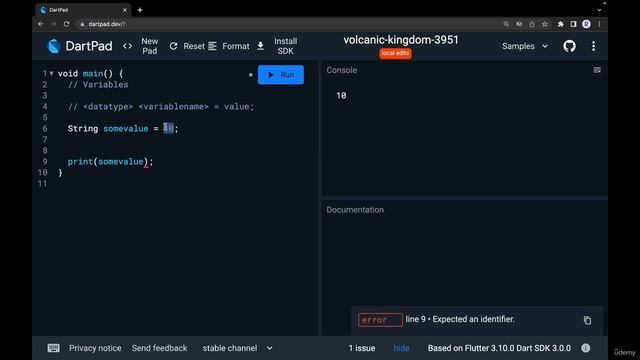Click console output value 10
This screenshot has width=640, height=360.
[341, 96]
